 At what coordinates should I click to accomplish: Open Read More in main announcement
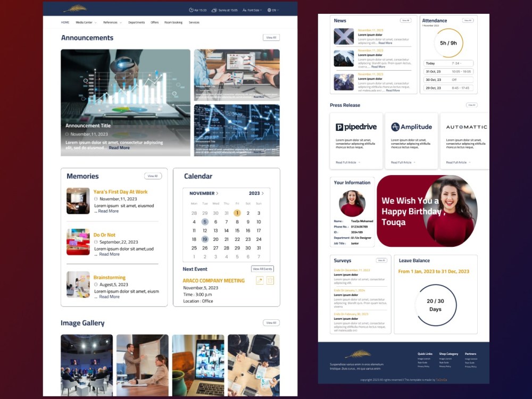[x=119, y=147]
